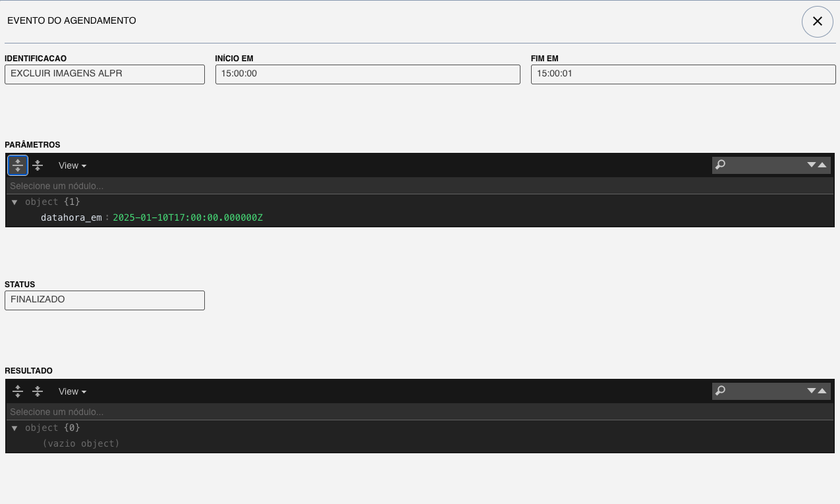The image size is (840, 504).
Task: Click Expand All icon in Parâmetros editor
Action: pyautogui.click(x=18, y=165)
